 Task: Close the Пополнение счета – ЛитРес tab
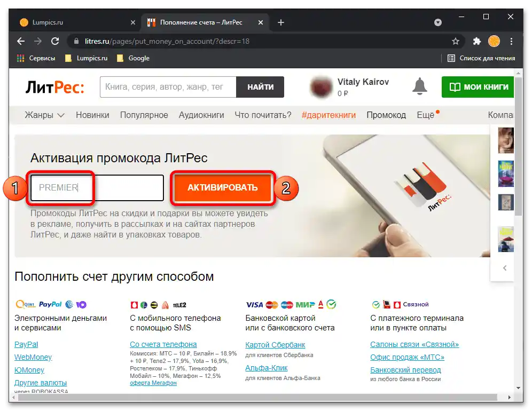[x=261, y=22]
